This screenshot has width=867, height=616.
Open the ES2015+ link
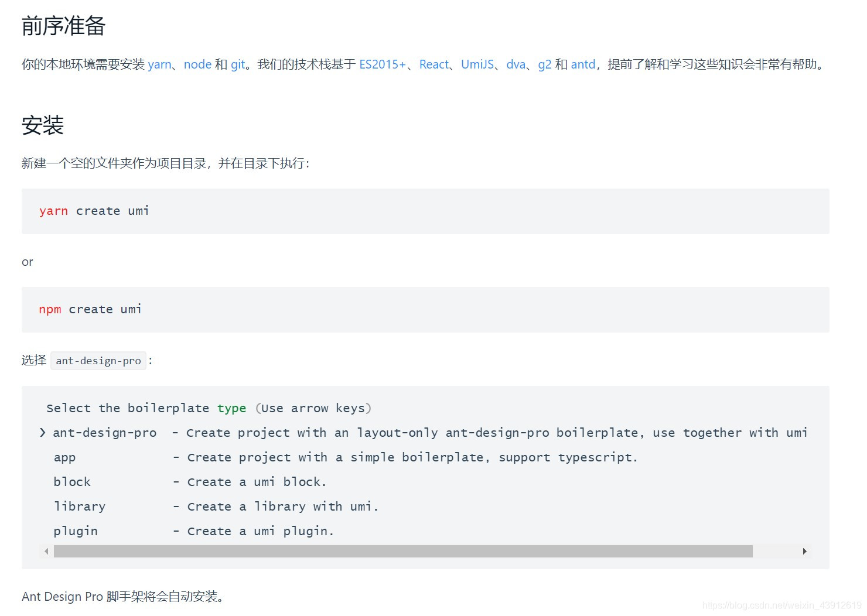(382, 64)
